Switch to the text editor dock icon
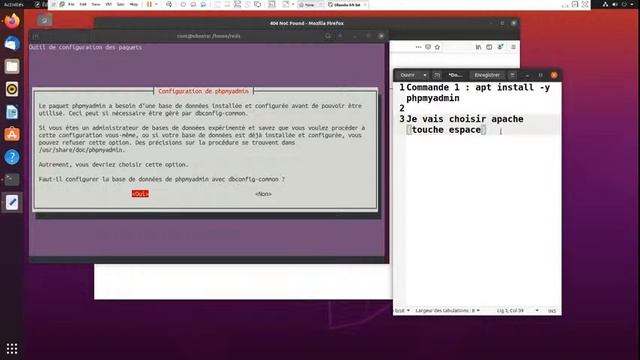 click(12, 202)
